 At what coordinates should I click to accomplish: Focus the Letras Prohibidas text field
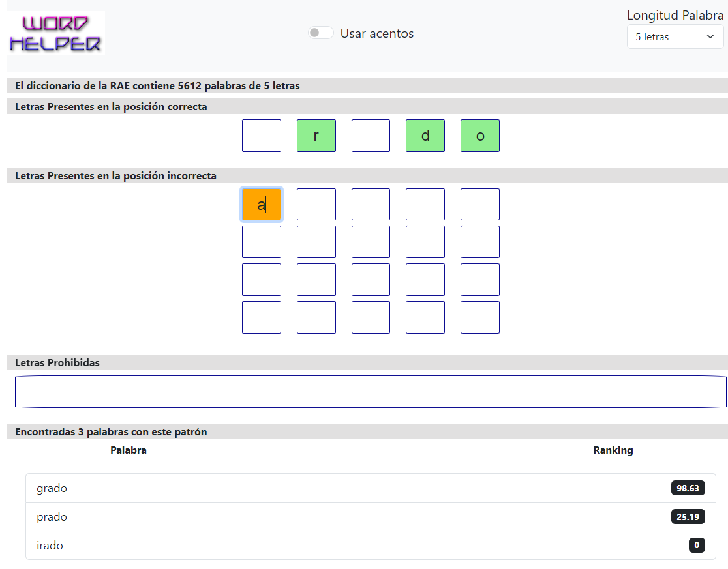(370, 392)
